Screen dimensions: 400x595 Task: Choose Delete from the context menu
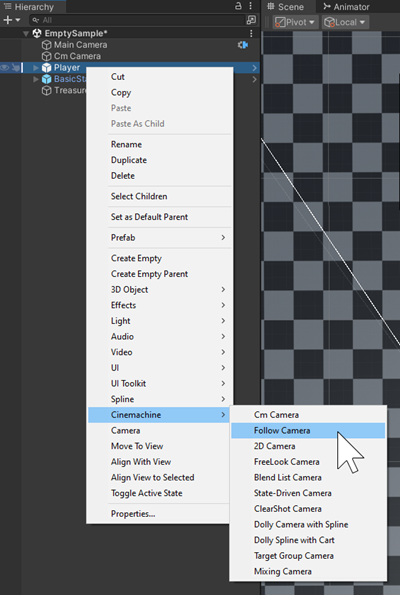[x=160, y=176]
